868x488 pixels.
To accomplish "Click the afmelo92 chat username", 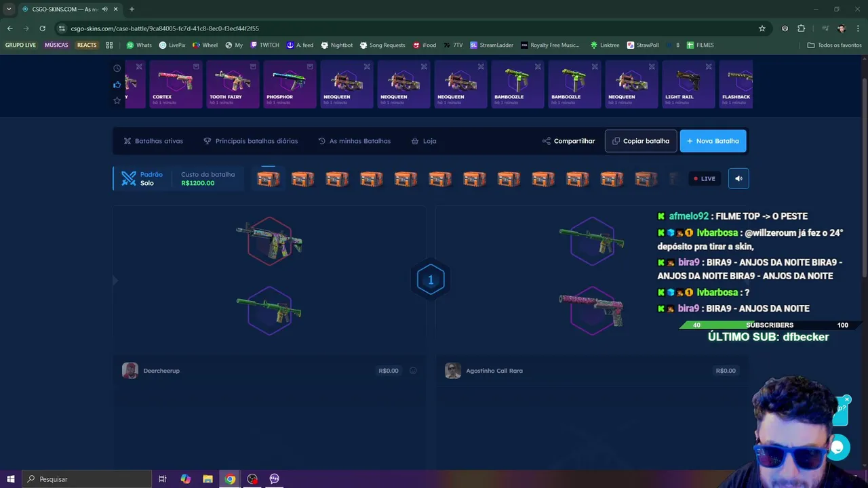I will click(x=688, y=216).
